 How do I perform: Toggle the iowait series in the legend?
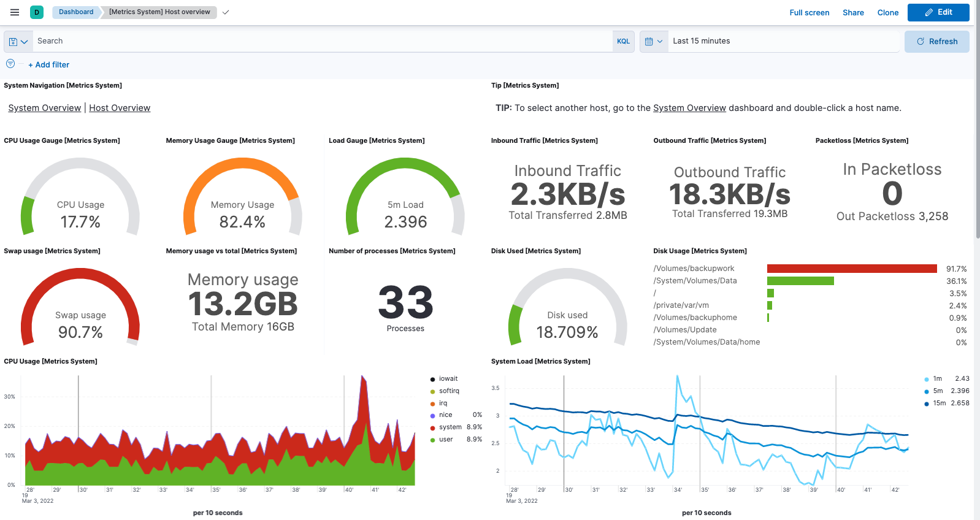[448, 379]
